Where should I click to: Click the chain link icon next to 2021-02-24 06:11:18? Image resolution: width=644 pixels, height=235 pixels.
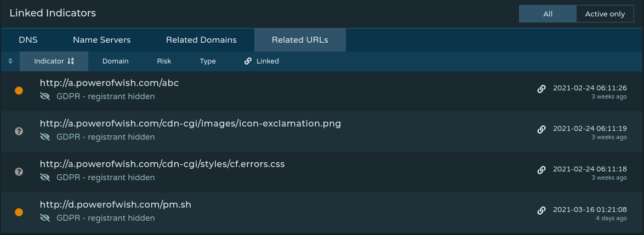pos(542,170)
